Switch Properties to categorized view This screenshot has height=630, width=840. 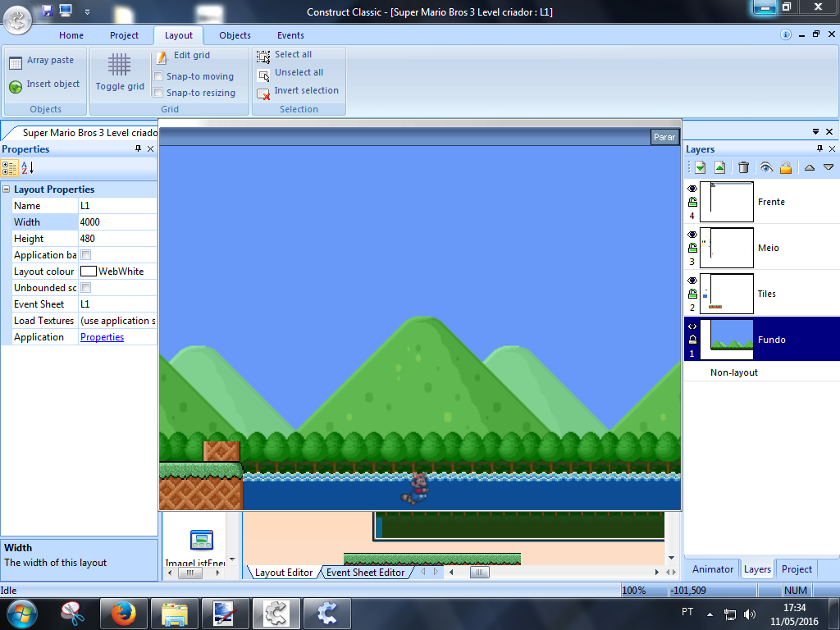(x=10, y=168)
